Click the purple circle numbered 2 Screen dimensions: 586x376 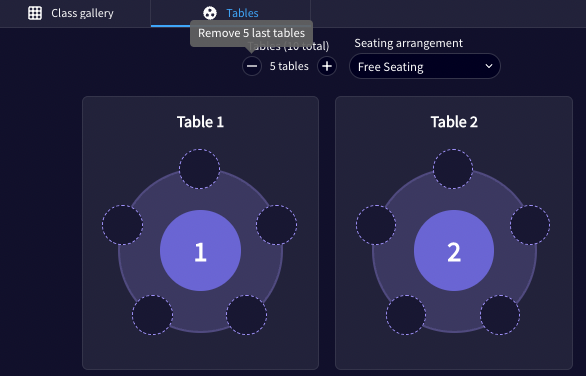click(x=454, y=250)
